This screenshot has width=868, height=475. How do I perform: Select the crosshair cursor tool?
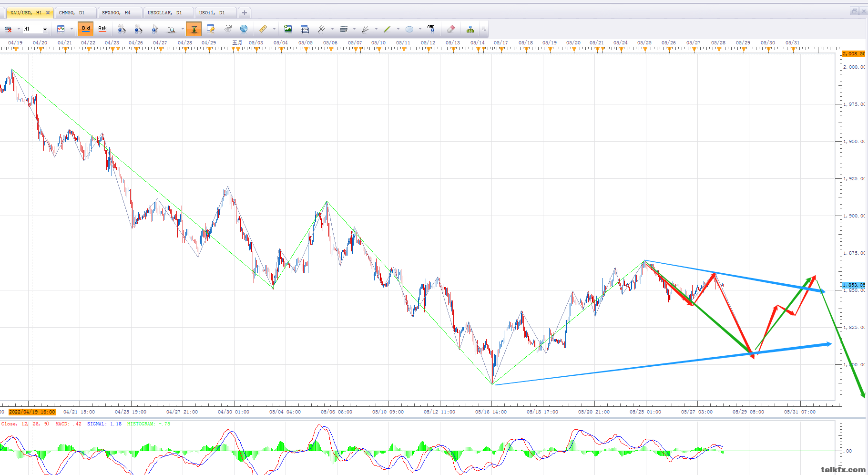[x=155, y=29]
